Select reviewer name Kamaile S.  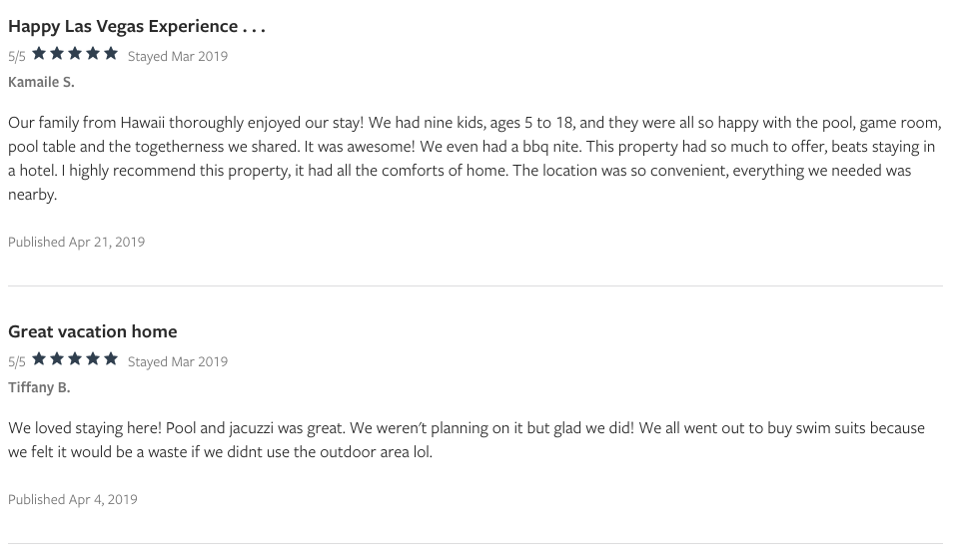pyautogui.click(x=41, y=82)
